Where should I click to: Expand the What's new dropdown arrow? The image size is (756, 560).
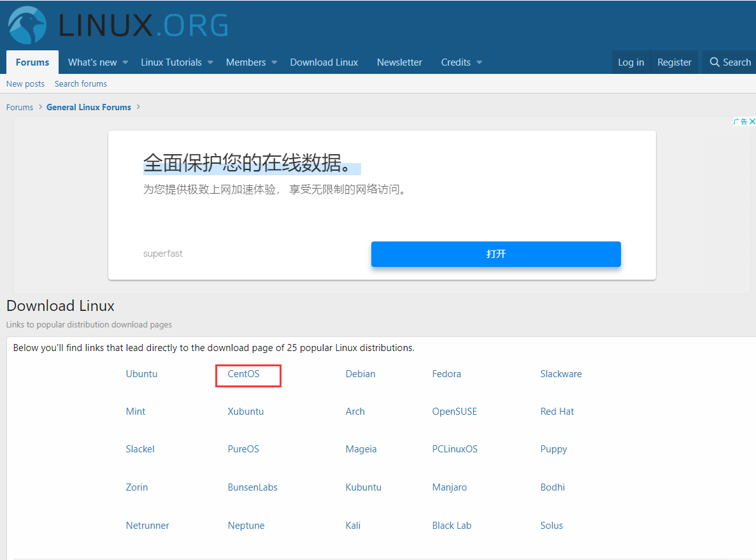click(125, 62)
